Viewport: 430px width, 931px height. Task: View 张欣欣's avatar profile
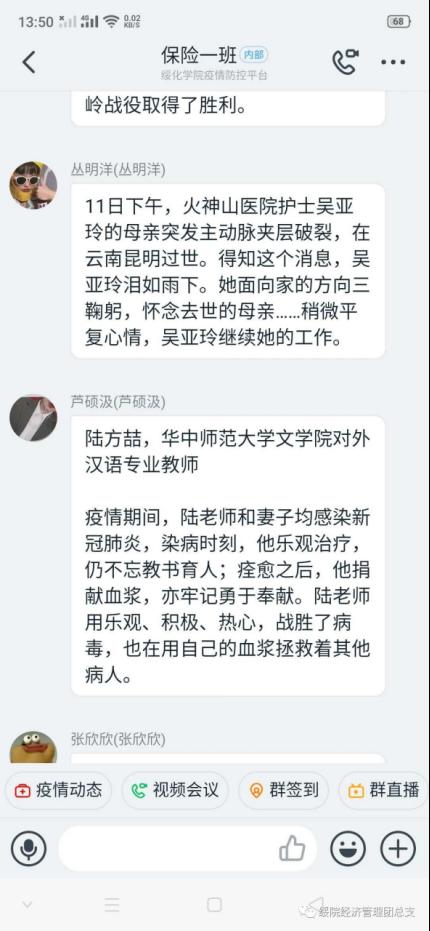pyautogui.click(x=33, y=748)
